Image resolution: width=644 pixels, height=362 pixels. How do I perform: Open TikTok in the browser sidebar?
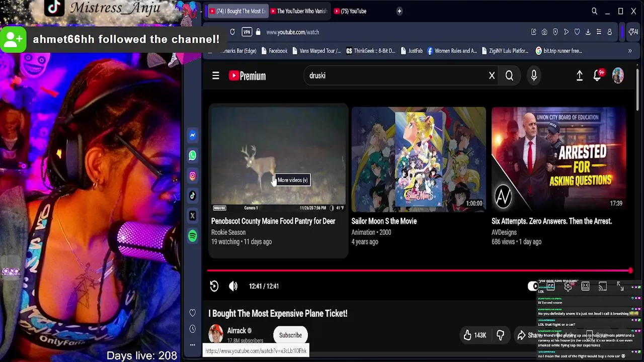click(x=192, y=196)
